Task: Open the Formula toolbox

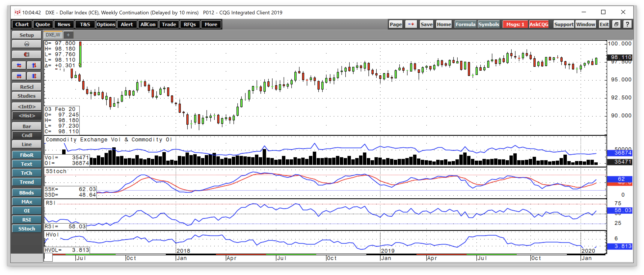Action: 465,24
